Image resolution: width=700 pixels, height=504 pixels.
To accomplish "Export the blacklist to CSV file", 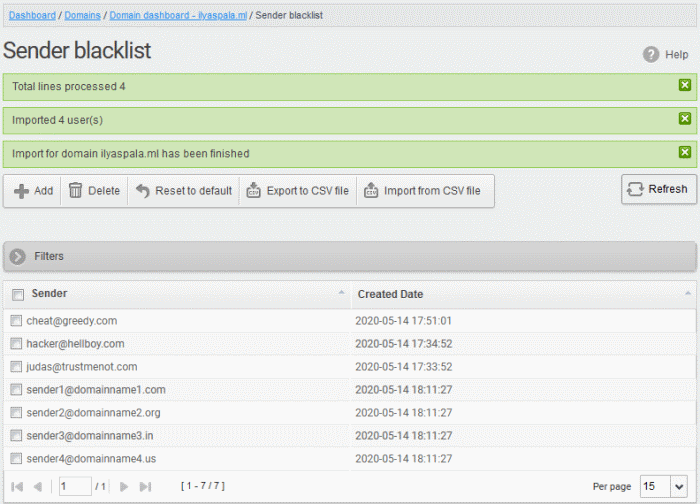I will [x=298, y=191].
